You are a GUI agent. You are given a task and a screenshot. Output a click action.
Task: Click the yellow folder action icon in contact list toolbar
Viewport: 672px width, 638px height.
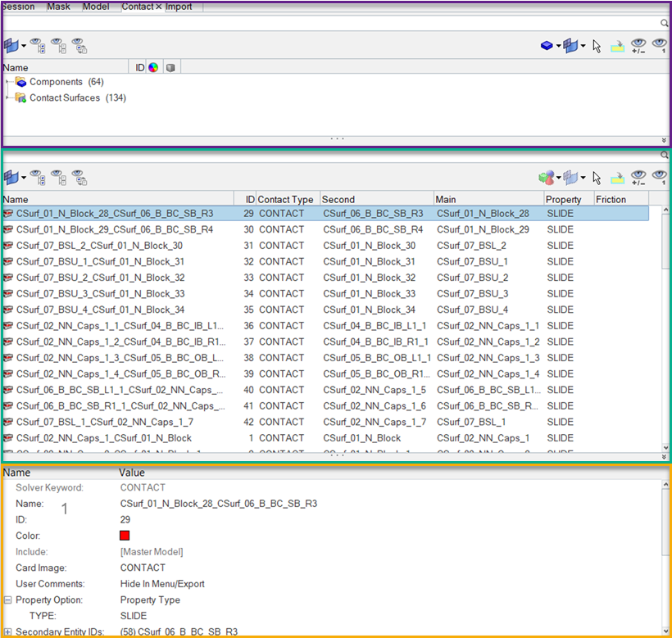[x=617, y=177]
